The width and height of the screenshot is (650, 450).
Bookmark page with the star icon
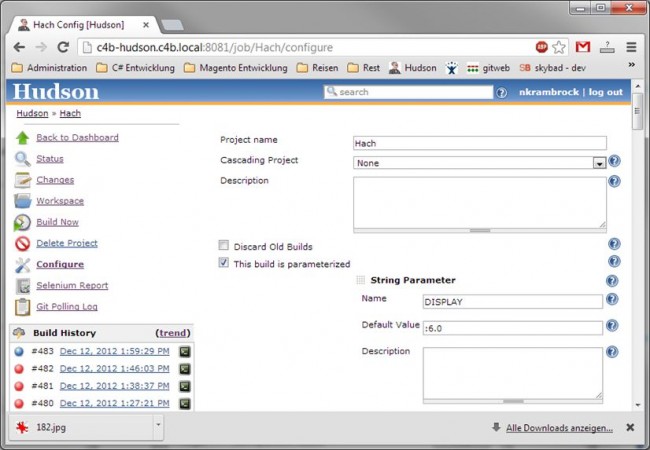pyautogui.click(x=559, y=47)
